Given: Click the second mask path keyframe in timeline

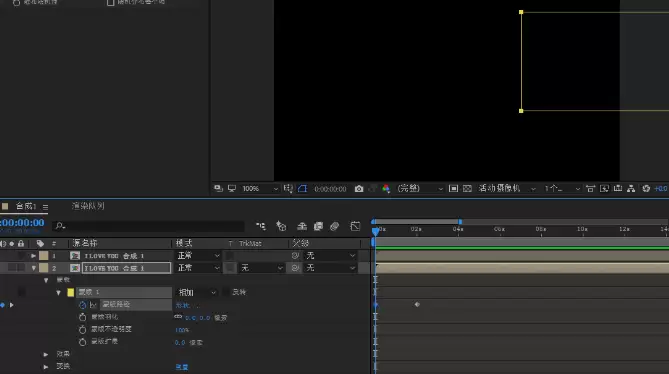Looking at the screenshot, I should tap(417, 304).
